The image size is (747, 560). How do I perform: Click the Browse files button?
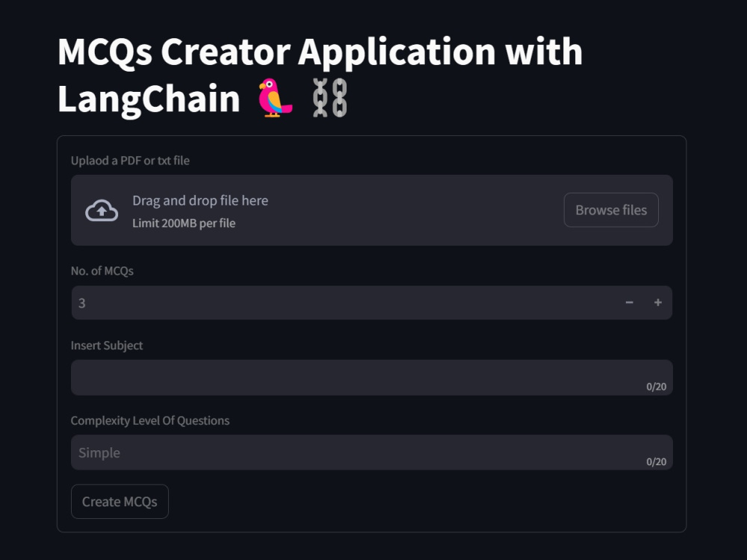[x=610, y=210]
